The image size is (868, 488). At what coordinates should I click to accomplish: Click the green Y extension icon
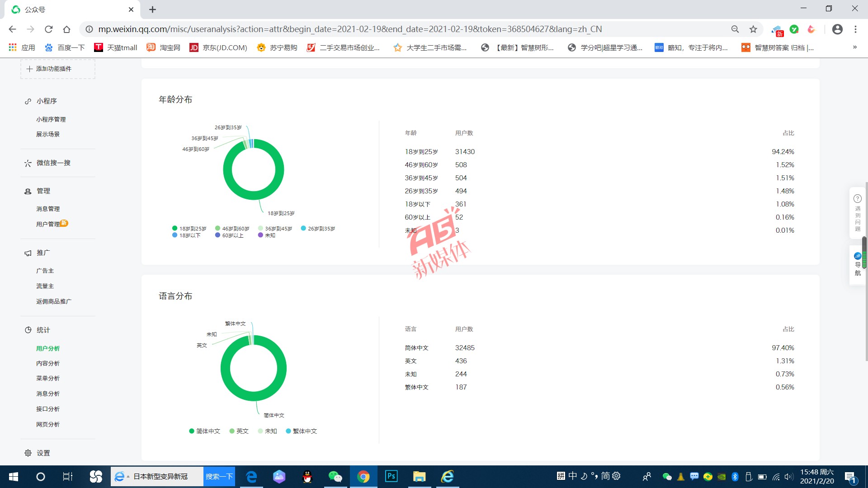(x=794, y=29)
